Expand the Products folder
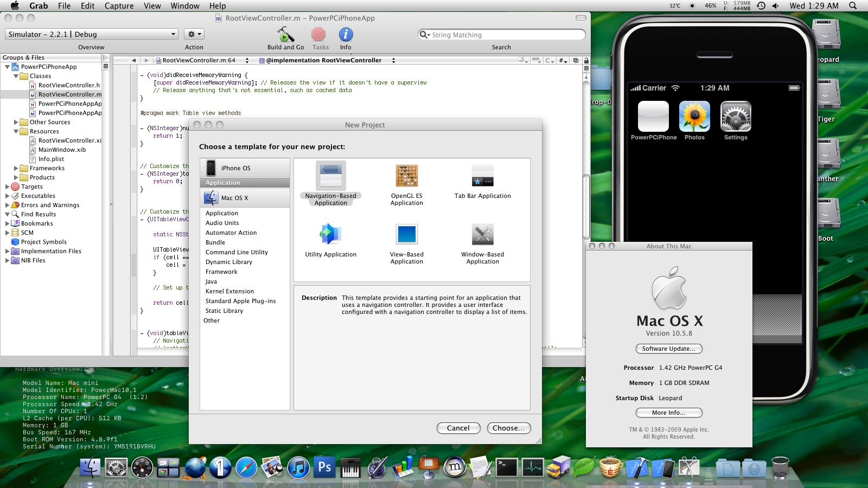 (16, 177)
